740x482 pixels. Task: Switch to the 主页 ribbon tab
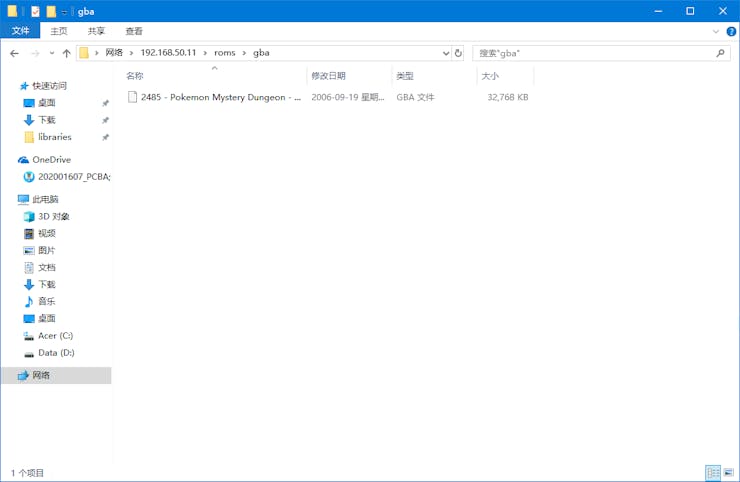59,31
